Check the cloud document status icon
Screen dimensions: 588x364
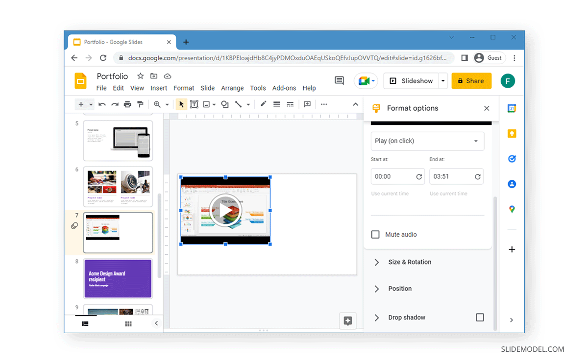pos(168,76)
